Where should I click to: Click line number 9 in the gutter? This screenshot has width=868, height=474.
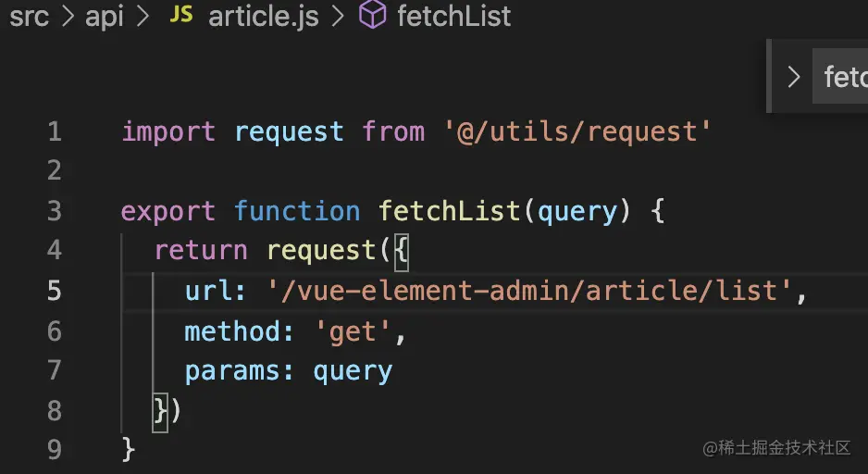(x=54, y=451)
